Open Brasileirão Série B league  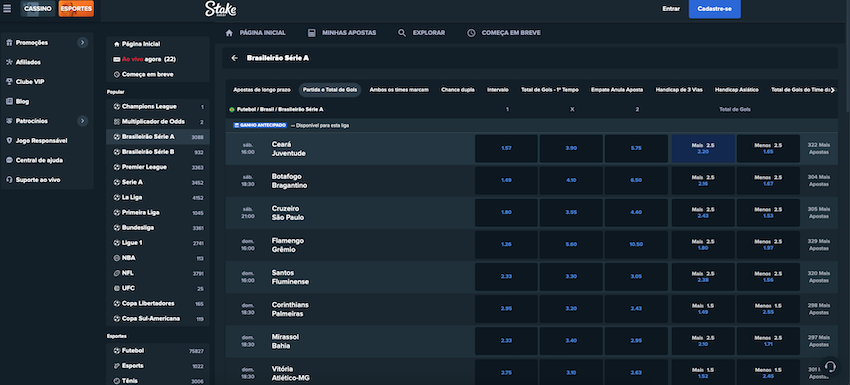coord(158,152)
